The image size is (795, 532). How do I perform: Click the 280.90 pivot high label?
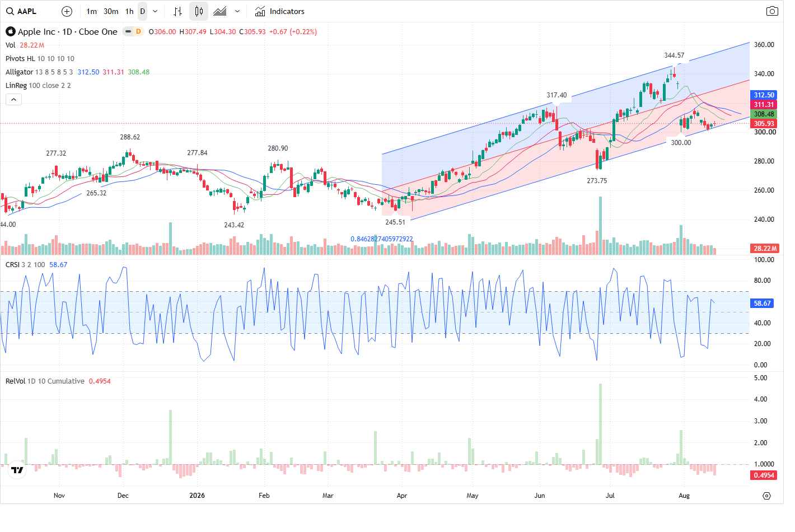278,148
